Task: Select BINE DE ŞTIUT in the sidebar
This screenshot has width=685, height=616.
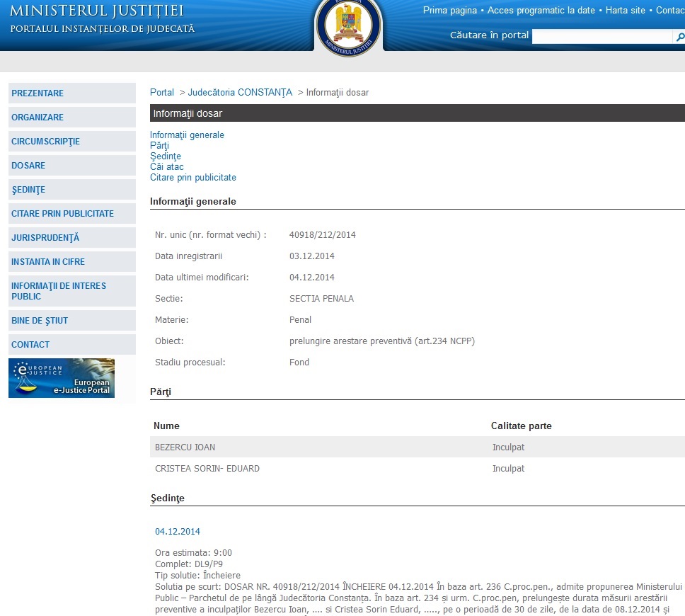Action: [72, 321]
